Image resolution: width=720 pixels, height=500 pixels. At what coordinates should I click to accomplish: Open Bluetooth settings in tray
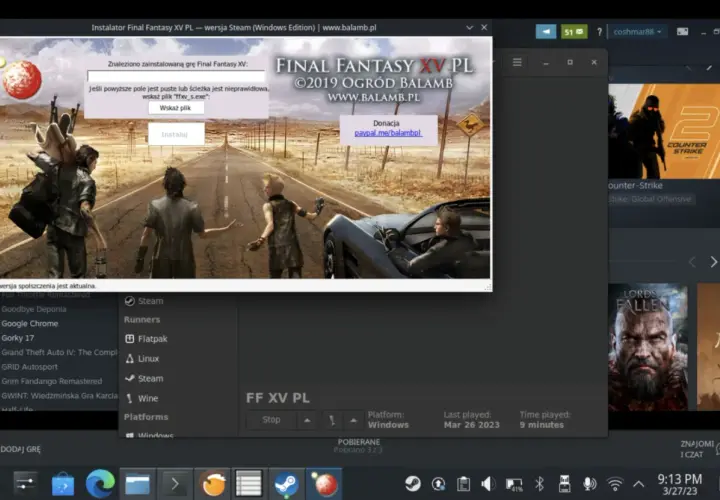click(x=539, y=483)
